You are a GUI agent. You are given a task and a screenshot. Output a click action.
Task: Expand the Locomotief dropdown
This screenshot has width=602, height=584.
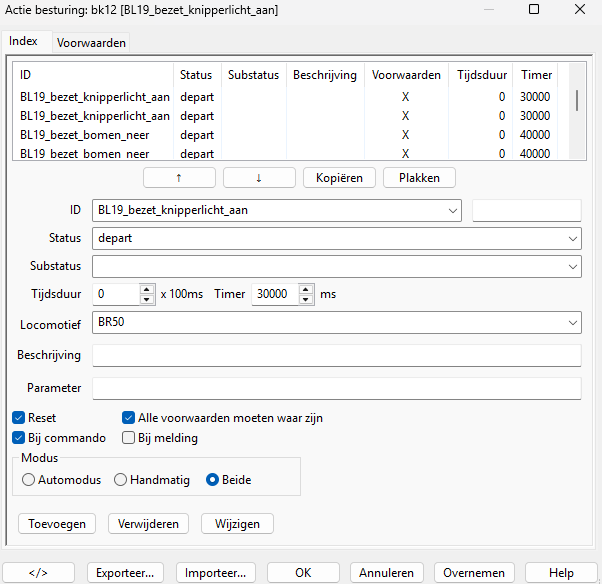tap(571, 323)
